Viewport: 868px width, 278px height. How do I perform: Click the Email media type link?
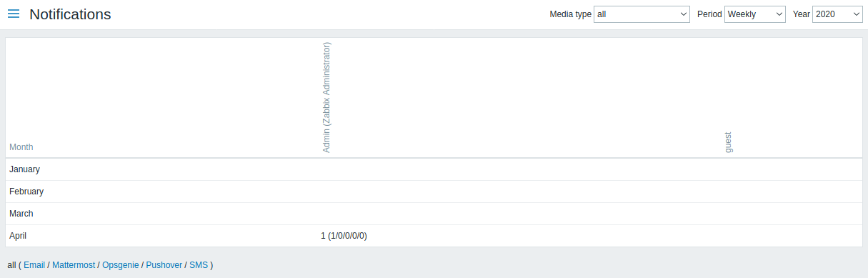pos(34,265)
